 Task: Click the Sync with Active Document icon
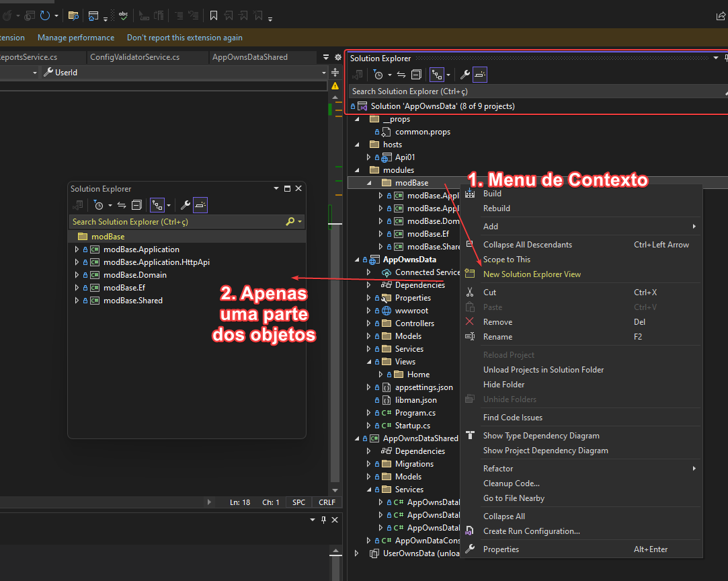(401, 74)
